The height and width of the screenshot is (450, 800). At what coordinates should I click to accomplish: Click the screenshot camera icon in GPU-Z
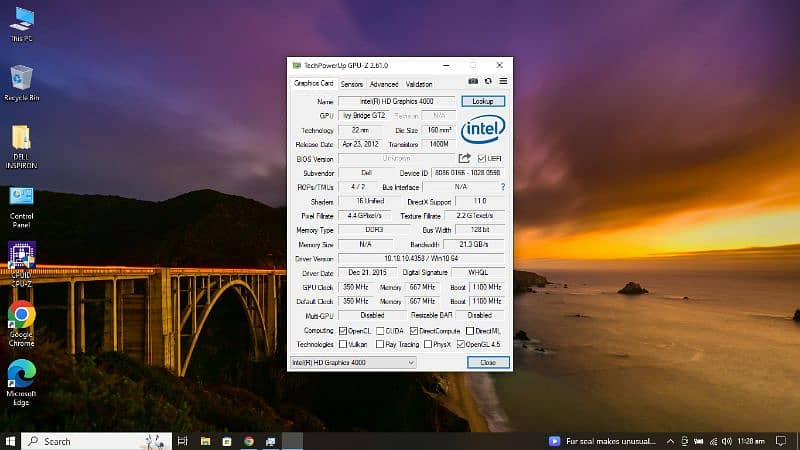pyautogui.click(x=473, y=82)
